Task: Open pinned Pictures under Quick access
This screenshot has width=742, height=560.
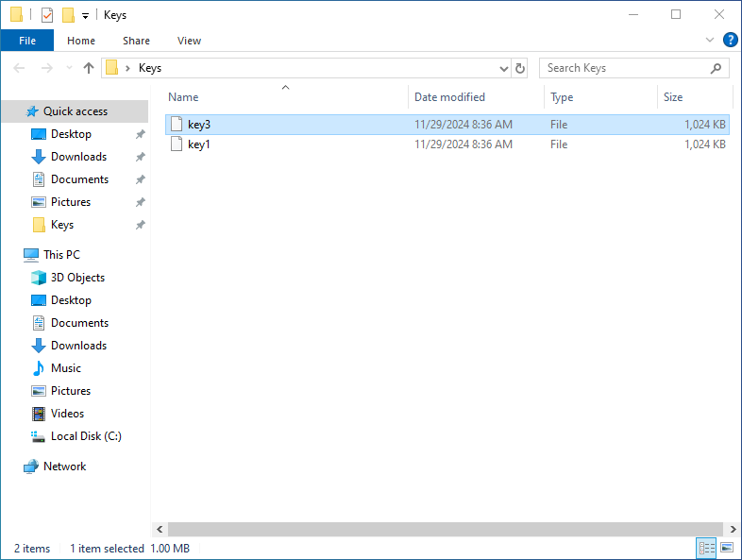Action: click(71, 202)
